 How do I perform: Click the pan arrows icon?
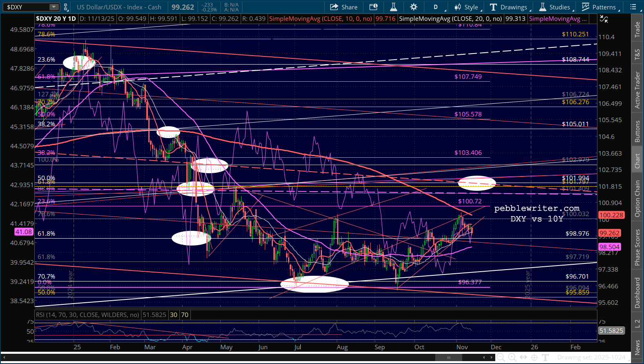(523, 357)
